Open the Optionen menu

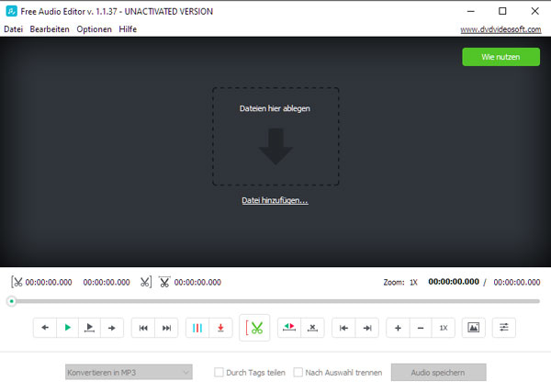(x=95, y=29)
